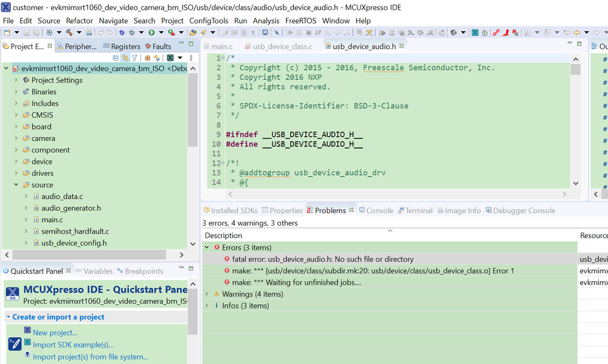The image size is (608, 364).
Task: Click the Redo arrow icon
Action: point(110,32)
